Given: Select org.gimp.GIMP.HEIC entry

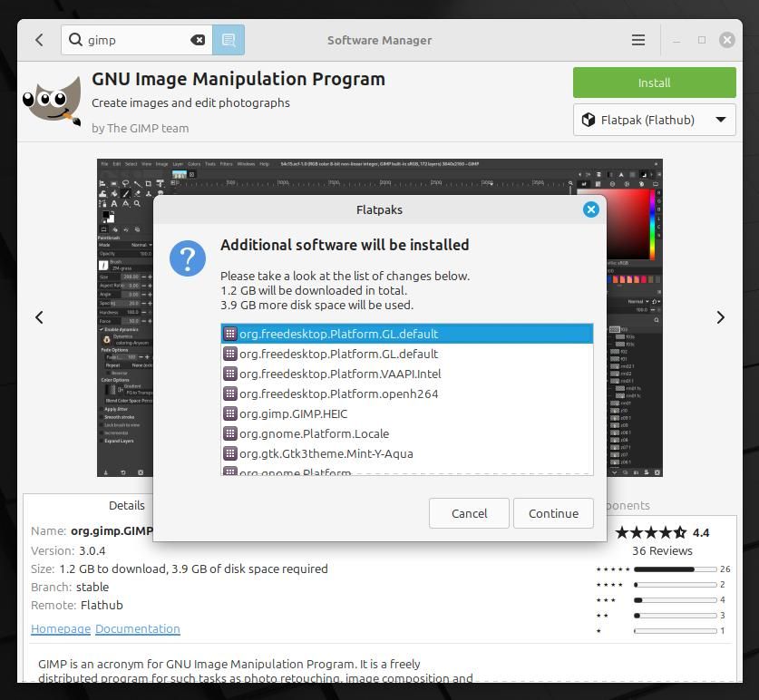Looking at the screenshot, I should point(406,413).
